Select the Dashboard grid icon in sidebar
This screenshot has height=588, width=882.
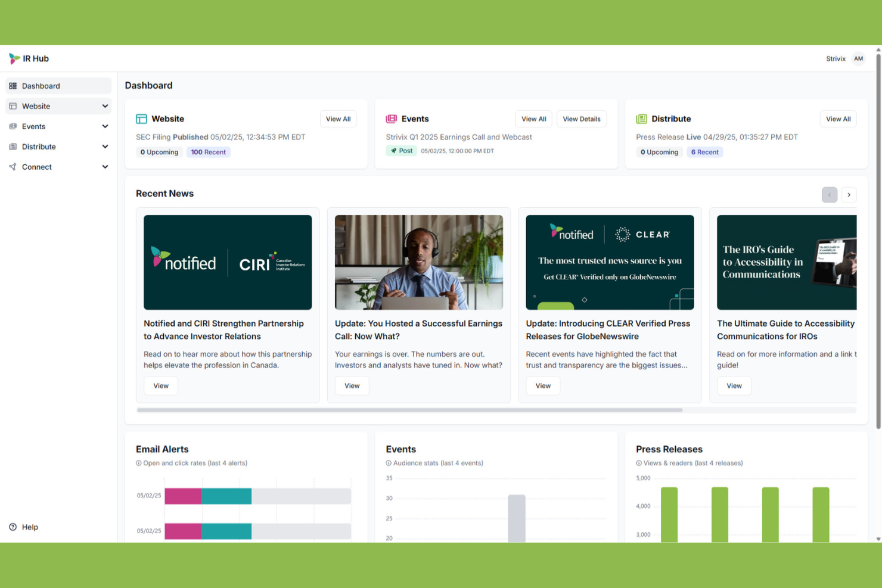click(x=13, y=86)
